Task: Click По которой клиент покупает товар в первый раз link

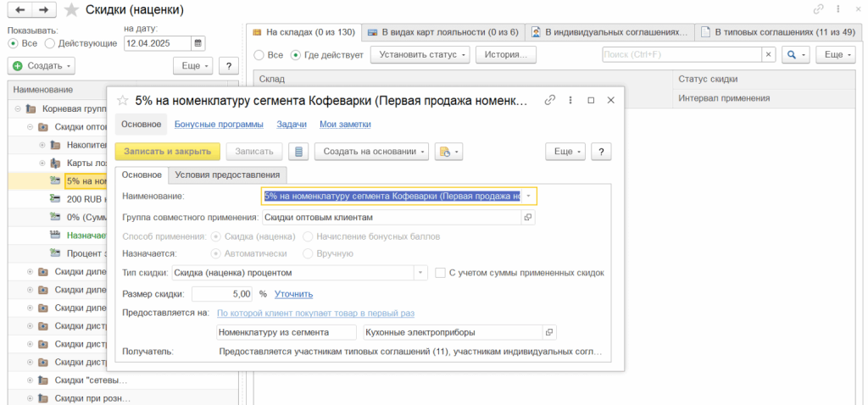Action: point(315,313)
